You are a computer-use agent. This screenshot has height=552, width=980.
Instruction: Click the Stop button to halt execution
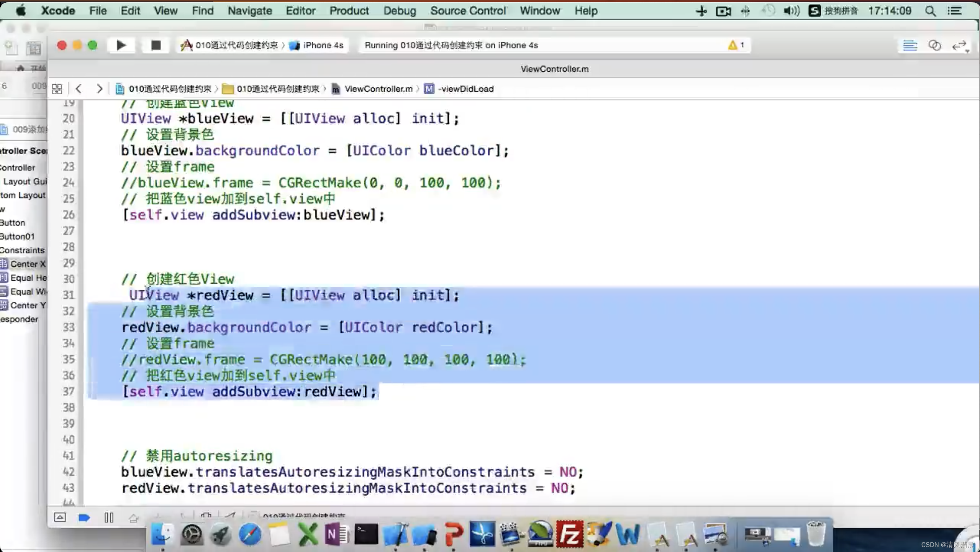click(156, 45)
